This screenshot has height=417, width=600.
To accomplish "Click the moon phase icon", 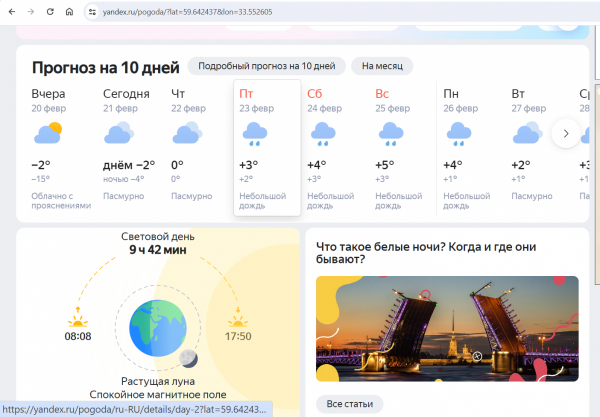I will tap(188, 356).
